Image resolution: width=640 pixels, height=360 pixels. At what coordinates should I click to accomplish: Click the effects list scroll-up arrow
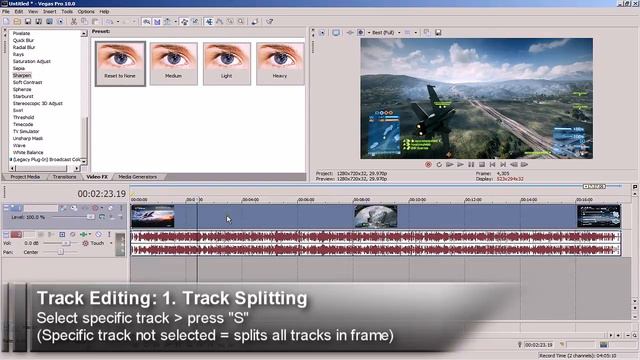(84, 33)
